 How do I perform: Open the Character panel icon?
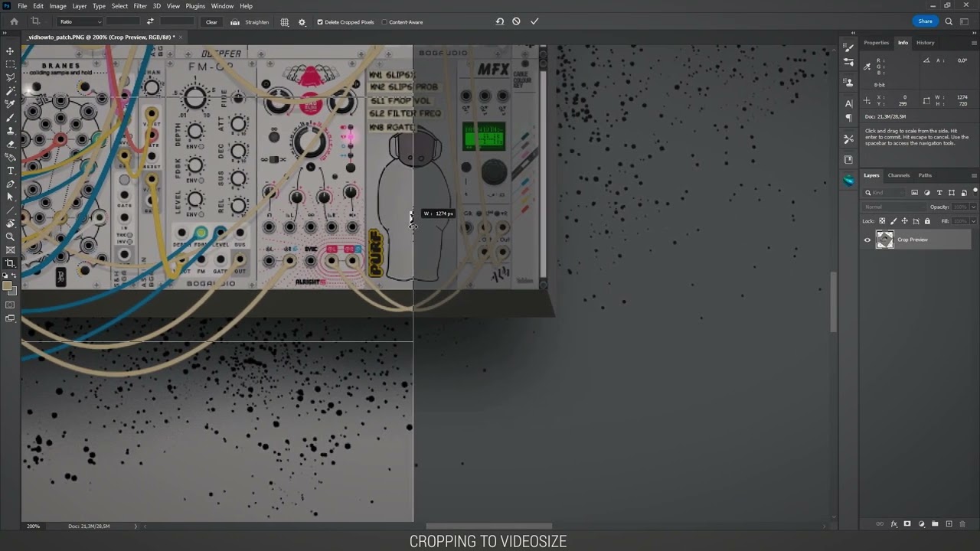tap(848, 103)
